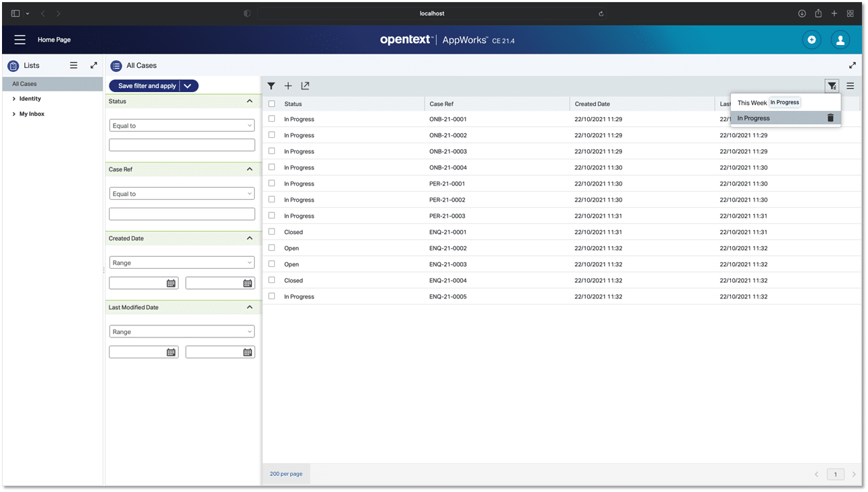Open the Status 'Equal to' operator dropdown

pyautogui.click(x=181, y=125)
